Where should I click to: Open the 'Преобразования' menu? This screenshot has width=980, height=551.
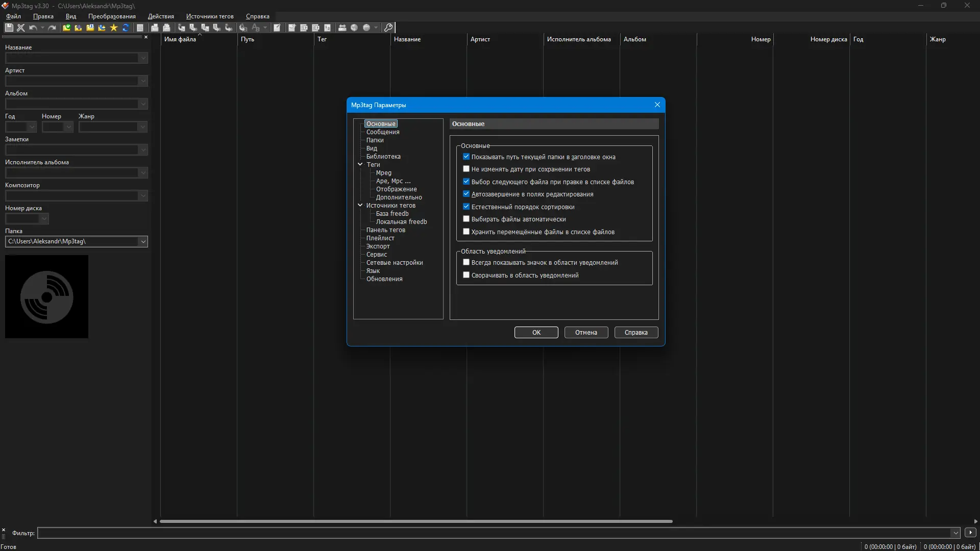point(112,16)
